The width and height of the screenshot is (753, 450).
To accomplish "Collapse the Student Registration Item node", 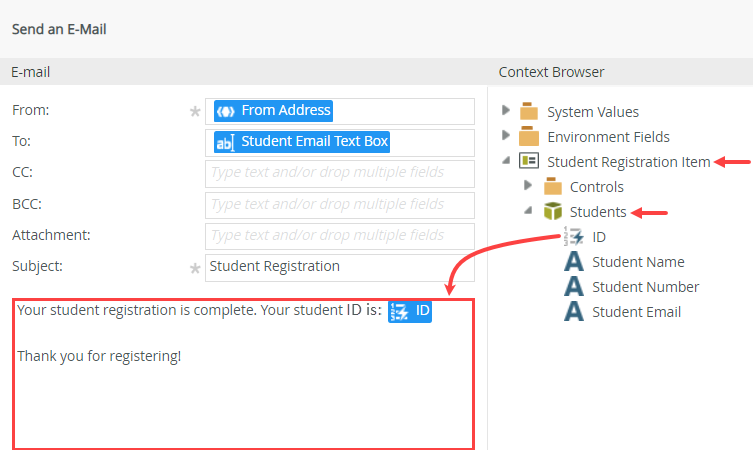I will coord(507,162).
